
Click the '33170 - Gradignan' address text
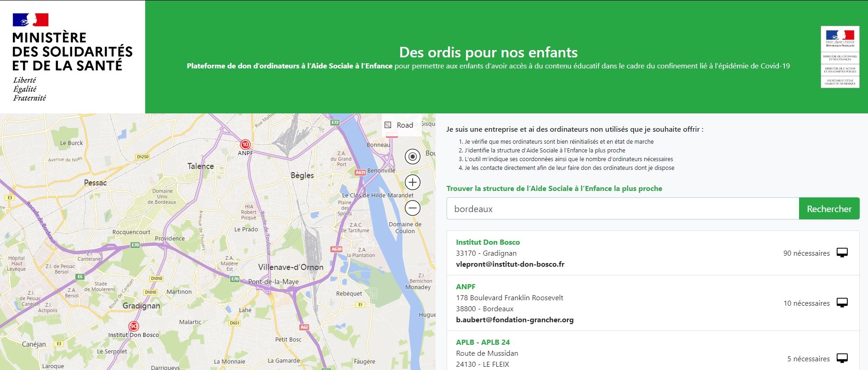point(486,253)
